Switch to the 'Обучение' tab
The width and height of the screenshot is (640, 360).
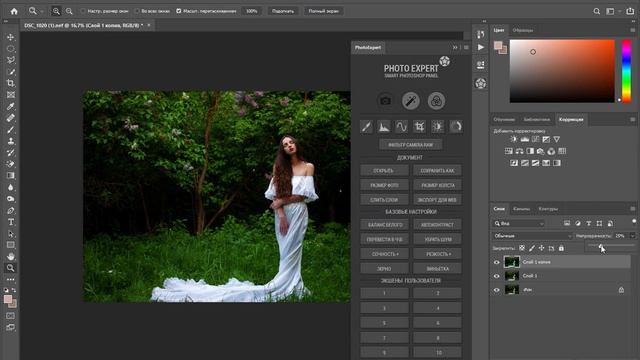(504, 120)
